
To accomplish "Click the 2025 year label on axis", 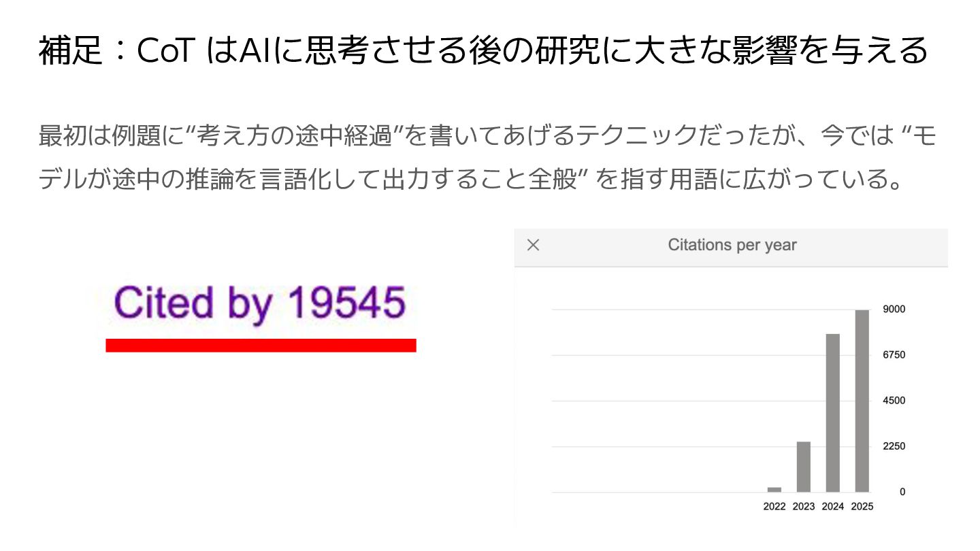I will 862,507.
